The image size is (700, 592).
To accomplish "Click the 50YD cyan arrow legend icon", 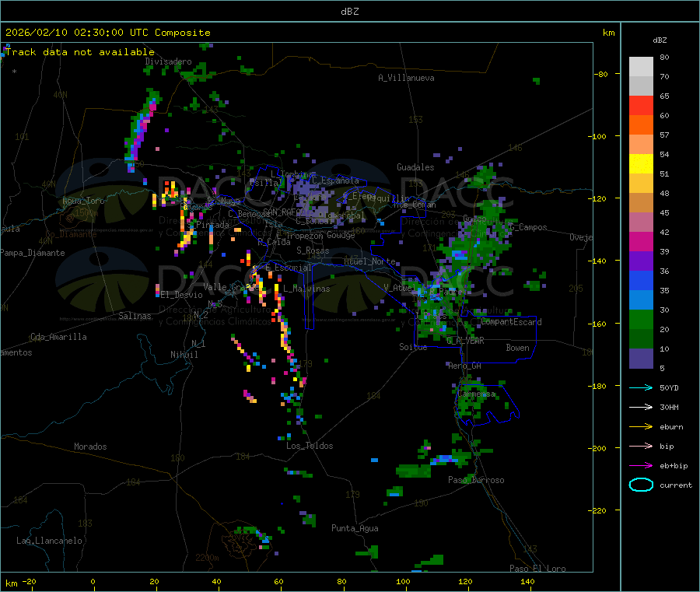I will click(x=641, y=387).
